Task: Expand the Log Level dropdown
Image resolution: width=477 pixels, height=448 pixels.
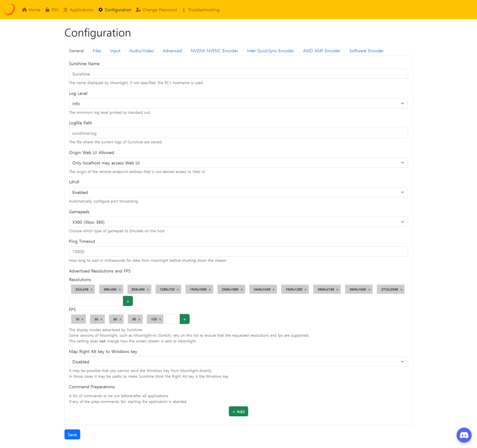Action: 238,103
